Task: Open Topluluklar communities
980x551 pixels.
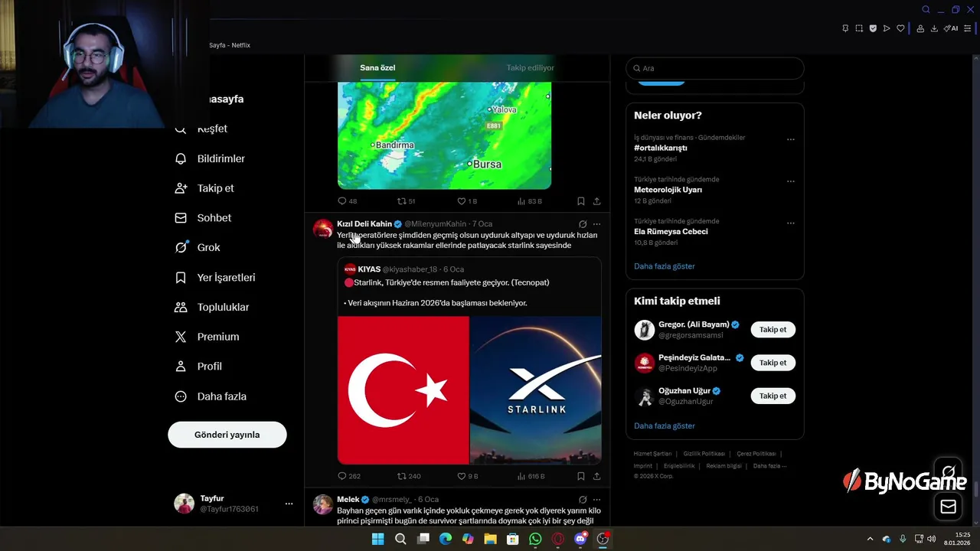Action: (212, 307)
